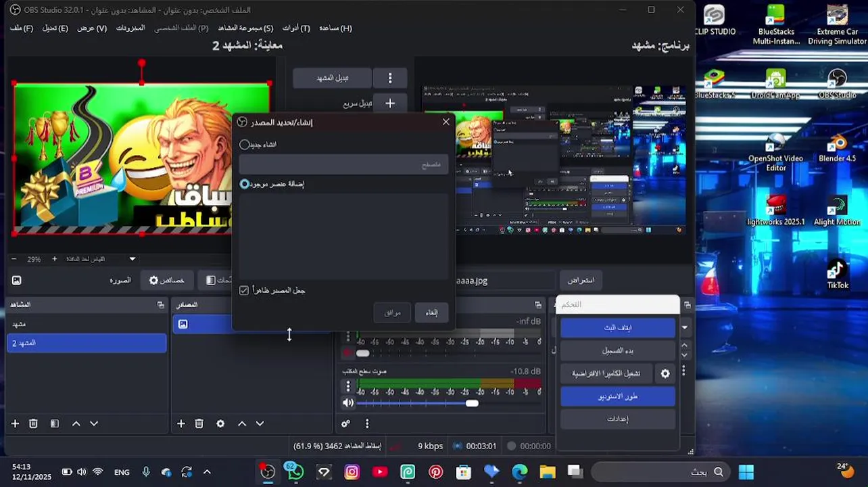Move scene down using the down arrow in Scenes panel
Screen dimensions: 868x487
[x=94, y=423]
